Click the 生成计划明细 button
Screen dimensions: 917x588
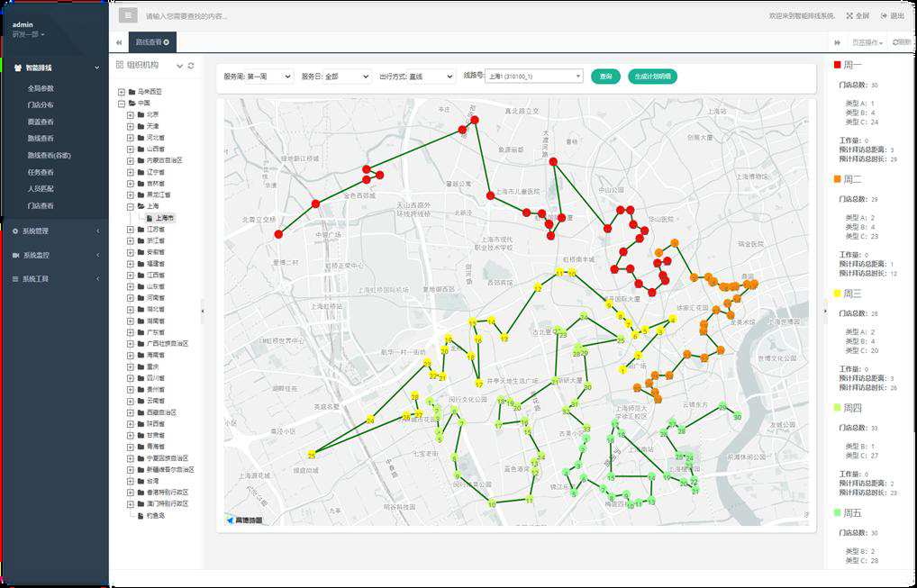652,77
